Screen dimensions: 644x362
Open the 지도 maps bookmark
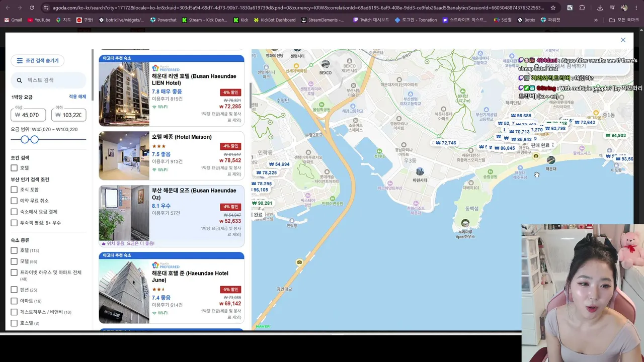(63, 20)
